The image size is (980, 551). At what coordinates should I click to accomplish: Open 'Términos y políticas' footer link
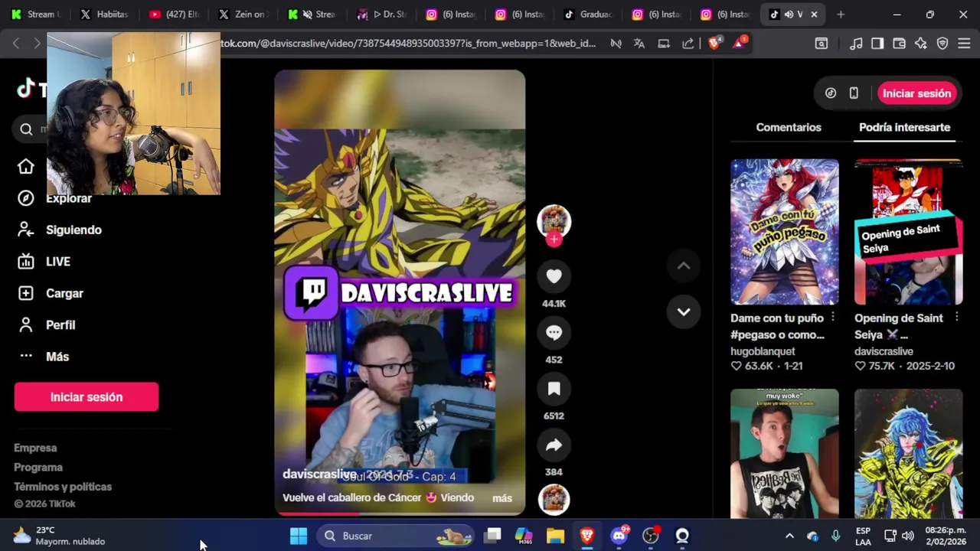click(x=63, y=487)
